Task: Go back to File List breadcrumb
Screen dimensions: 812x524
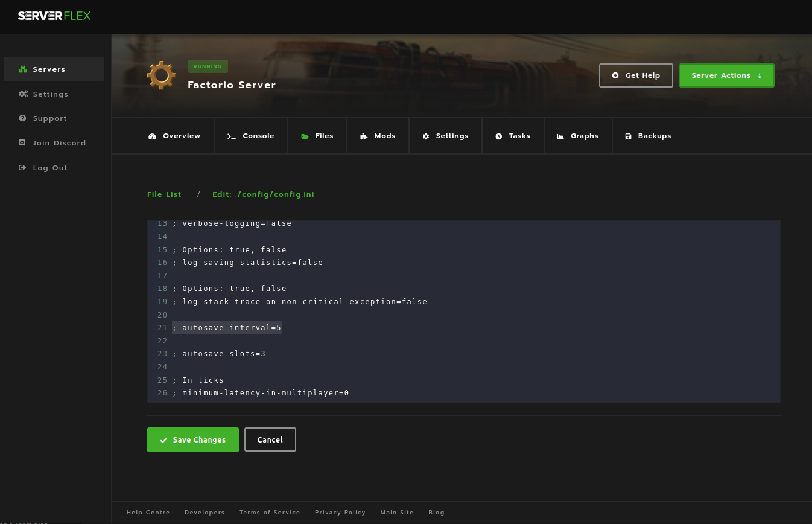Action: pos(164,194)
